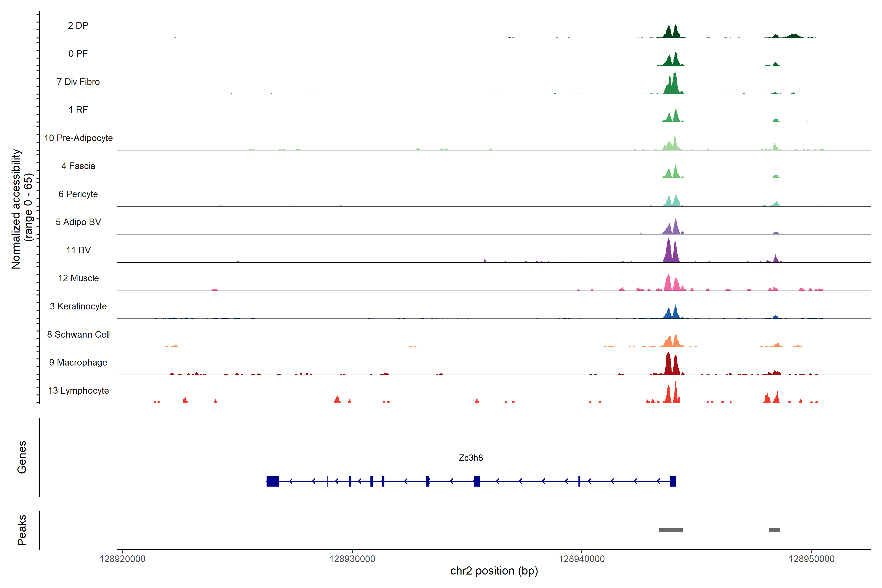Select the 13 Lymphocyte track label
Screen dimensions: 882x588
(x=78, y=390)
